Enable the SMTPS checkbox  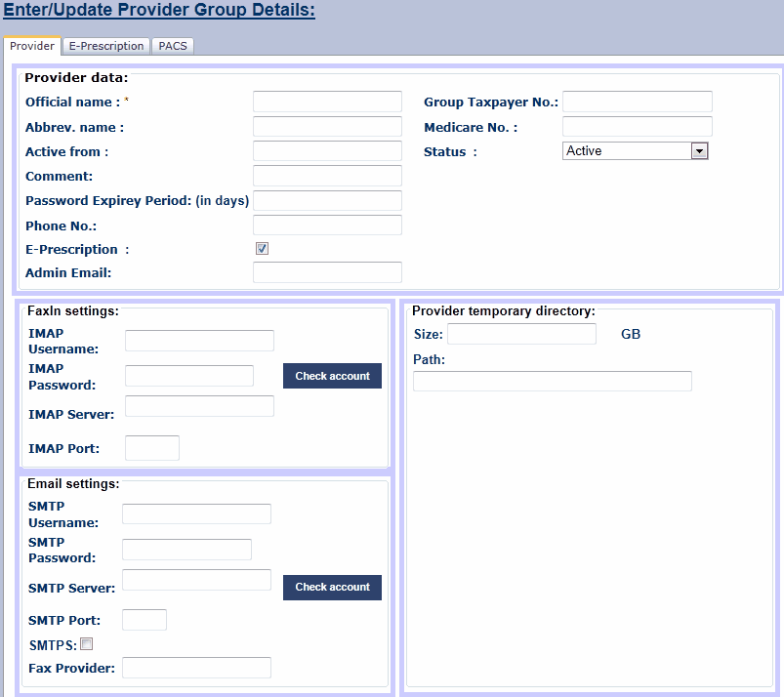[87, 644]
